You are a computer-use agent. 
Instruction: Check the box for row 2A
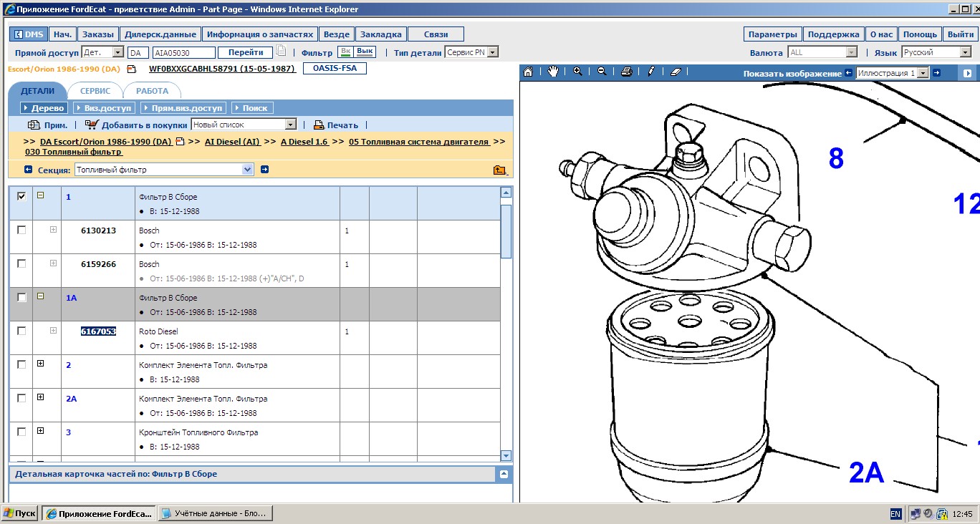coord(21,398)
